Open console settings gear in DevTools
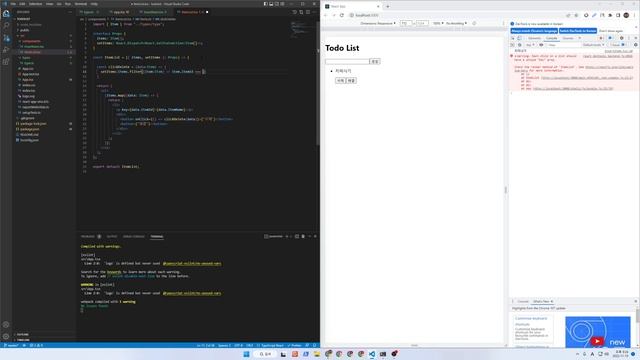The height and width of the screenshot is (360, 640). click(636, 45)
